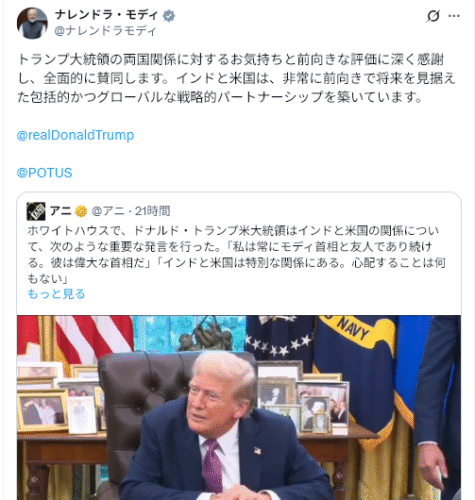This screenshot has width=475, height=500.
Task: Click the アニ display name in quoted post
Action: pos(60,211)
